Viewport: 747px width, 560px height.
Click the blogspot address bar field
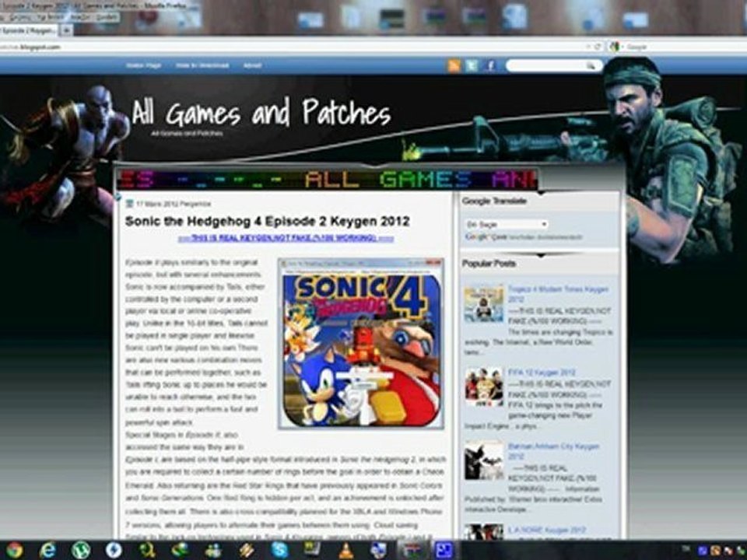(296, 47)
